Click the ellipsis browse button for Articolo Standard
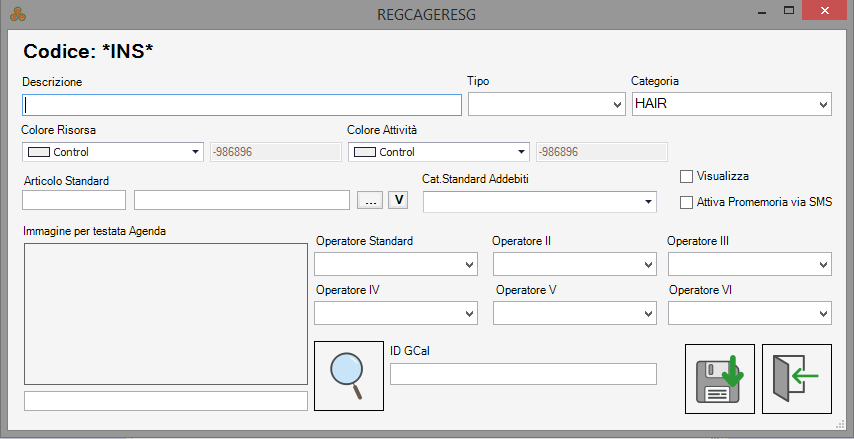The height and width of the screenshot is (439, 854). [x=370, y=200]
